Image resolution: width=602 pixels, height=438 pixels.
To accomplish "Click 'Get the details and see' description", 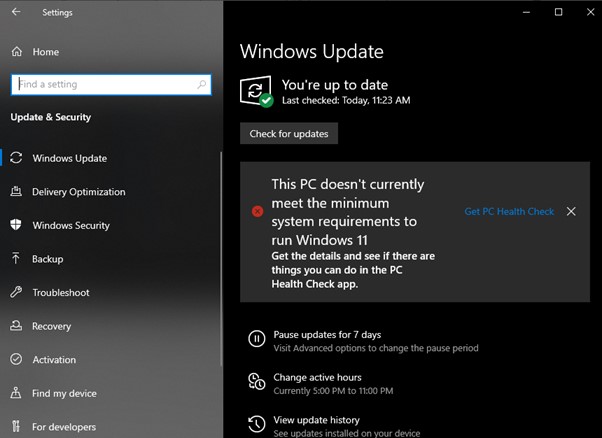I will tap(353, 270).
